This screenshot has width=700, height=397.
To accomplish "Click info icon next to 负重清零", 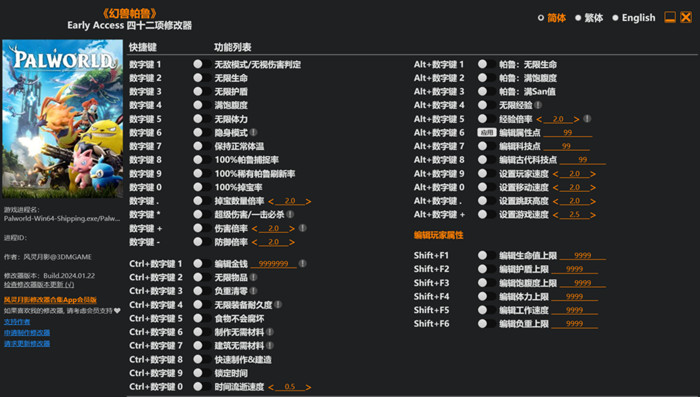I will pos(253,291).
